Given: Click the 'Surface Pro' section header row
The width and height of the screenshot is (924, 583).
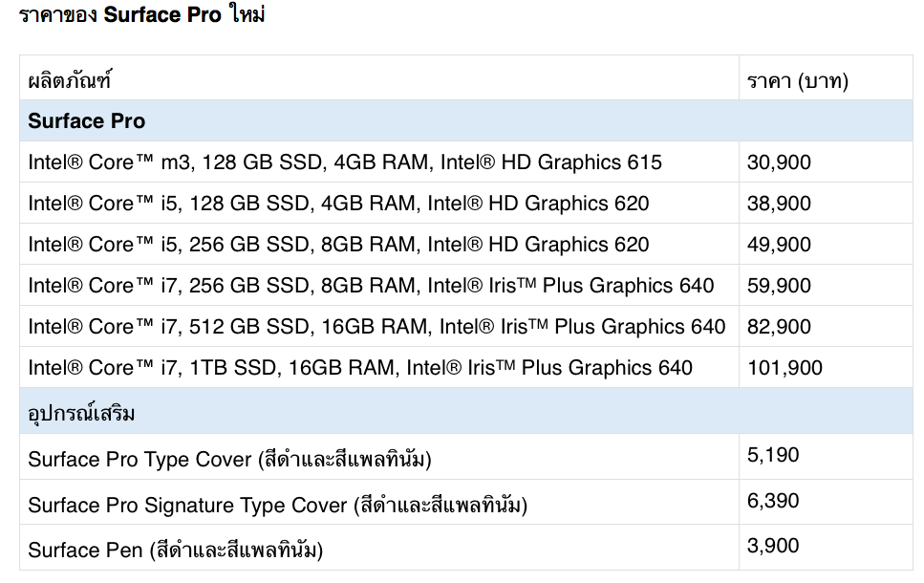Looking at the screenshot, I should [x=87, y=121].
